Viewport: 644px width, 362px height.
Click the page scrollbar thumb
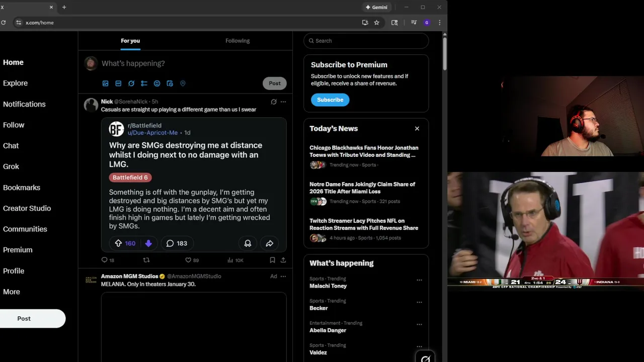point(445,53)
